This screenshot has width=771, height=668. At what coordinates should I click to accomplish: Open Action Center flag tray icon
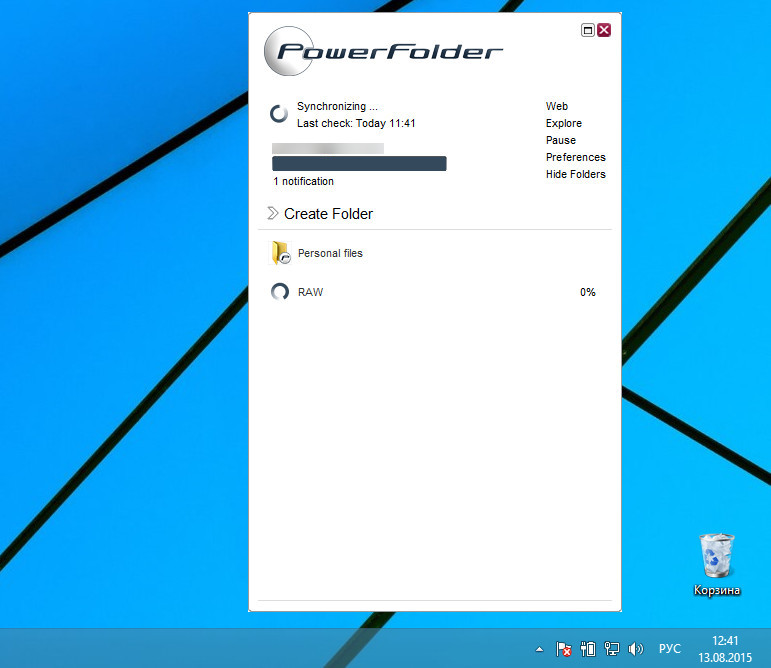coord(563,649)
